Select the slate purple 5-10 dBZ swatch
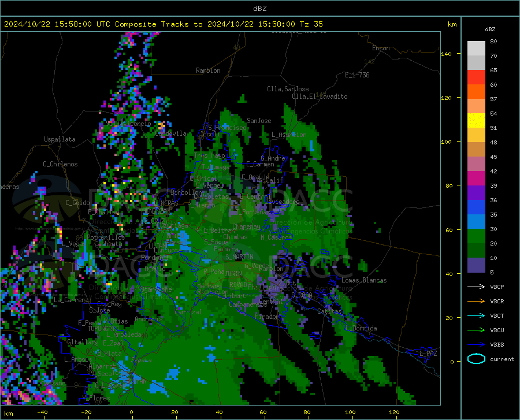 pyautogui.click(x=476, y=265)
